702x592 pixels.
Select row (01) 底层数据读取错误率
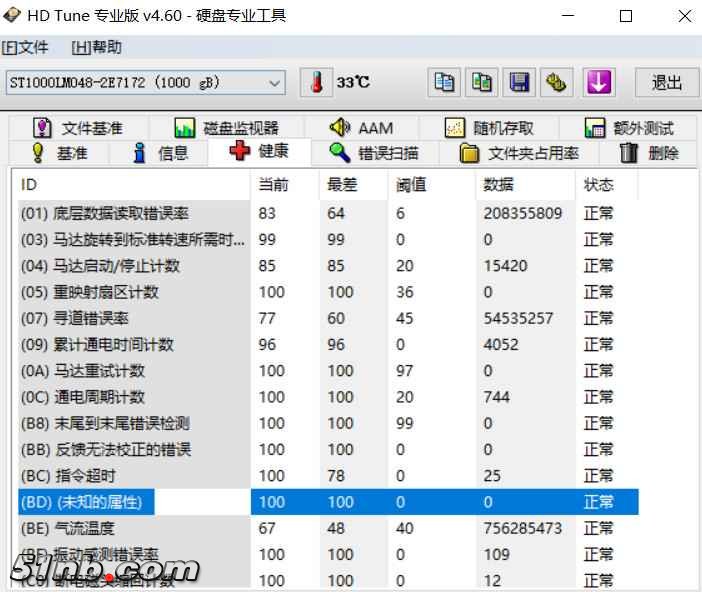coord(328,213)
